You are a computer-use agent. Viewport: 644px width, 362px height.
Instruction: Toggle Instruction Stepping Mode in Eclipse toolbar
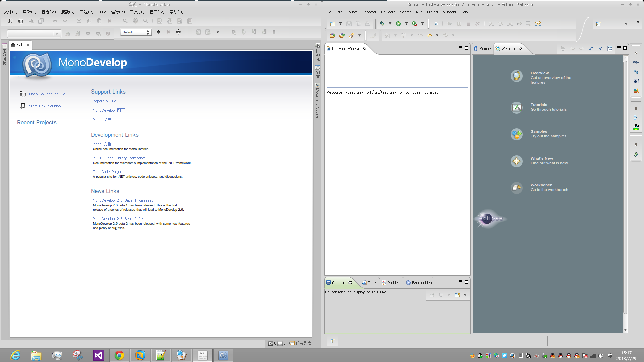pos(519,24)
